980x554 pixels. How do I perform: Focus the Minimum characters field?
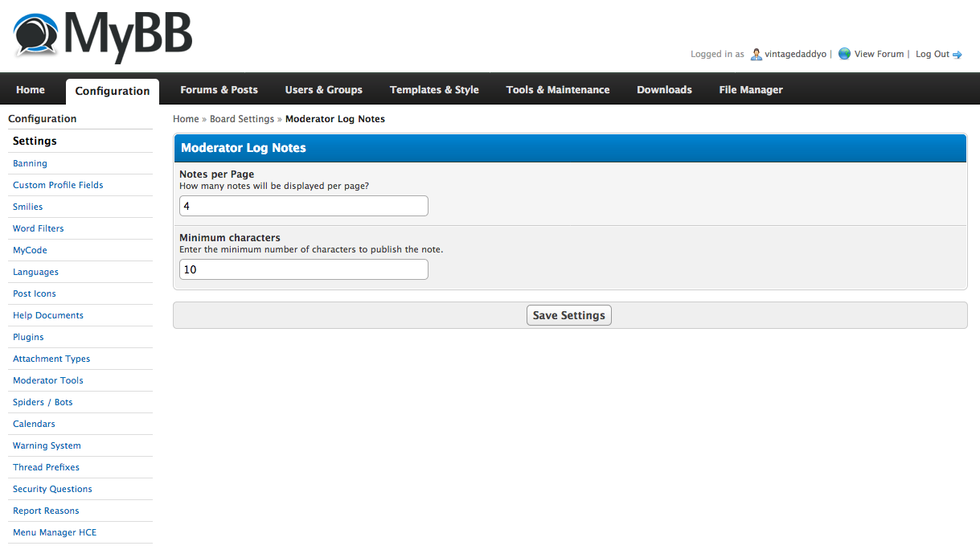[304, 269]
